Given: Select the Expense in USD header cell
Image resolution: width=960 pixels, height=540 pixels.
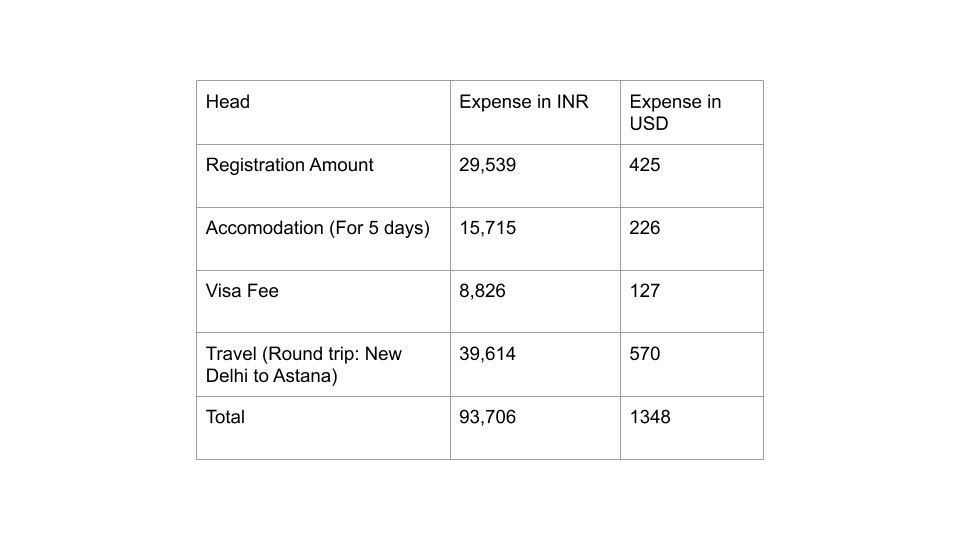Looking at the screenshot, I should click(692, 113).
